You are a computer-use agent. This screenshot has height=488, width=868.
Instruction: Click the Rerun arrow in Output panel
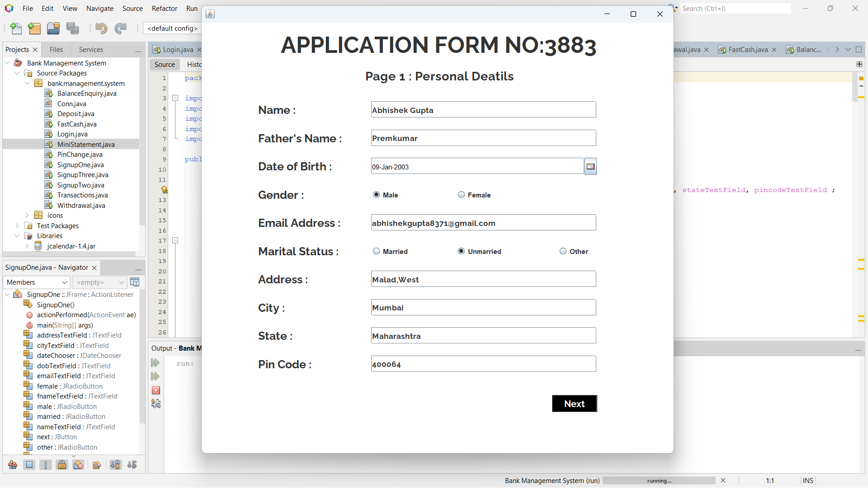click(156, 363)
